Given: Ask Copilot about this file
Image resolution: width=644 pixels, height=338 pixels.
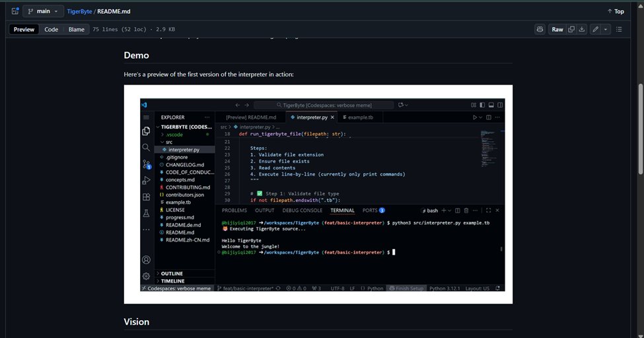Looking at the screenshot, I should coord(540,29).
